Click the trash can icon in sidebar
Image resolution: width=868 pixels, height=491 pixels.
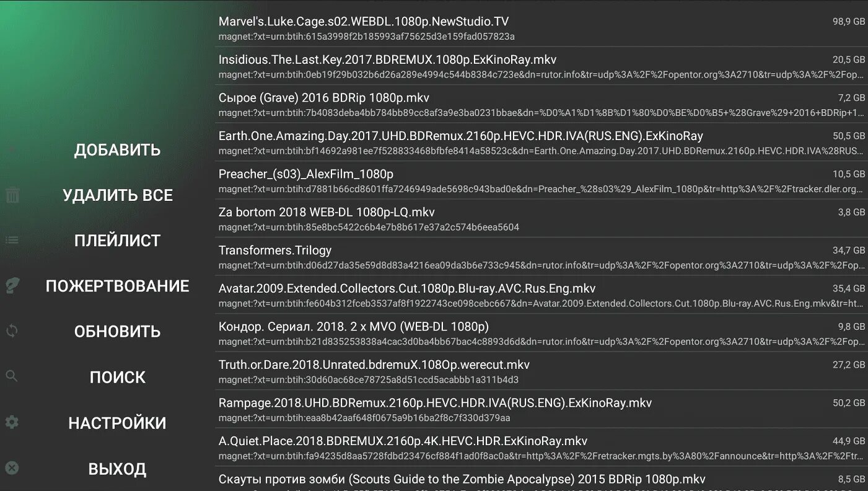12,195
